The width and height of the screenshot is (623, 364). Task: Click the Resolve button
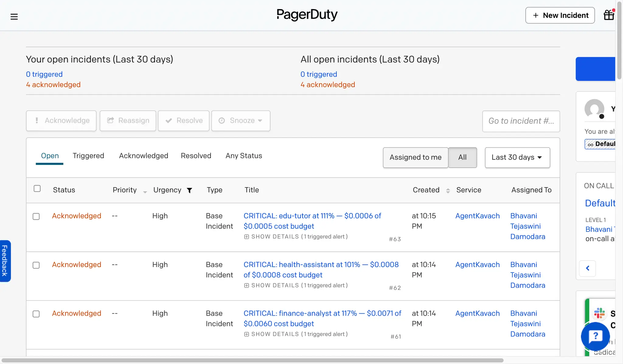pyautogui.click(x=184, y=121)
